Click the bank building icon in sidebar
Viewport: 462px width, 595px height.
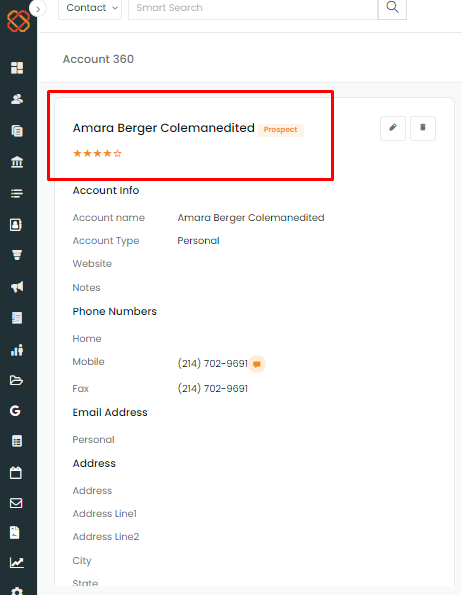pos(17,162)
